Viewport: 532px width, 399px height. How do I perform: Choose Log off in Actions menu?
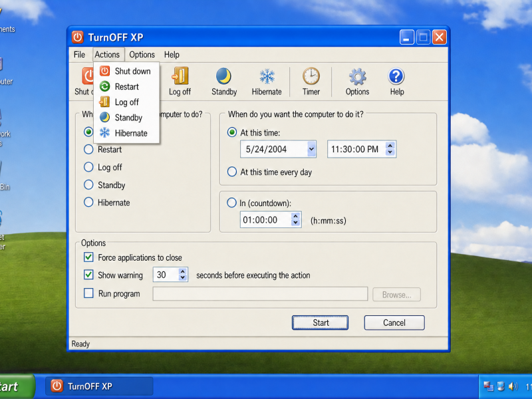[x=126, y=102]
